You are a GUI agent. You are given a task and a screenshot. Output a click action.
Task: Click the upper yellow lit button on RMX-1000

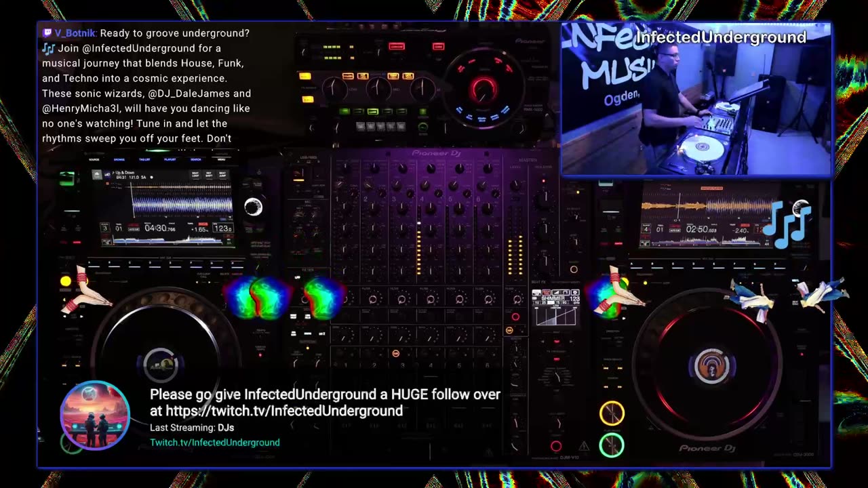pos(305,76)
